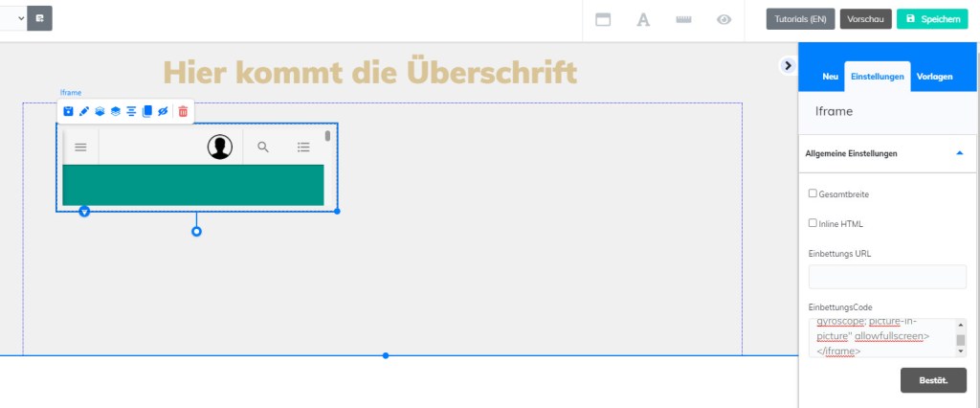Click the window layout icon in top bar
This screenshot has width=980, height=408.
pyautogui.click(x=604, y=19)
